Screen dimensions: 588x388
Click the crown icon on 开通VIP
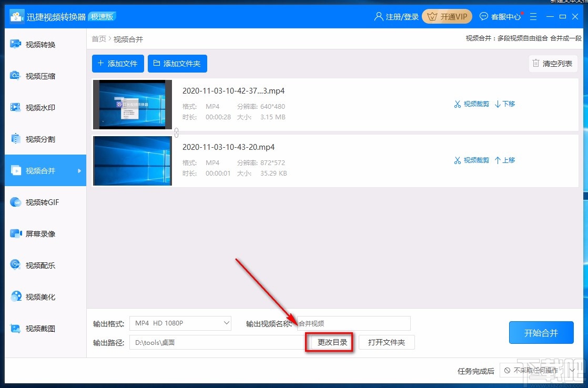click(x=432, y=16)
